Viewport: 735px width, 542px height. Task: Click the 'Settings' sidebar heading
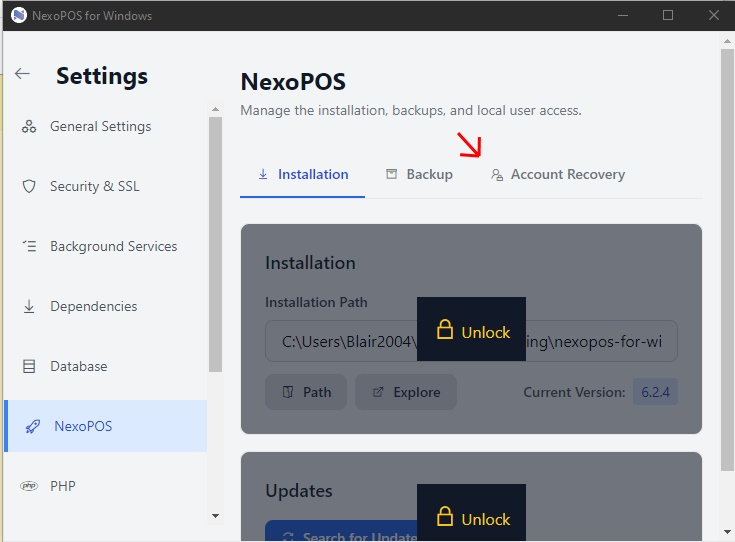[102, 76]
